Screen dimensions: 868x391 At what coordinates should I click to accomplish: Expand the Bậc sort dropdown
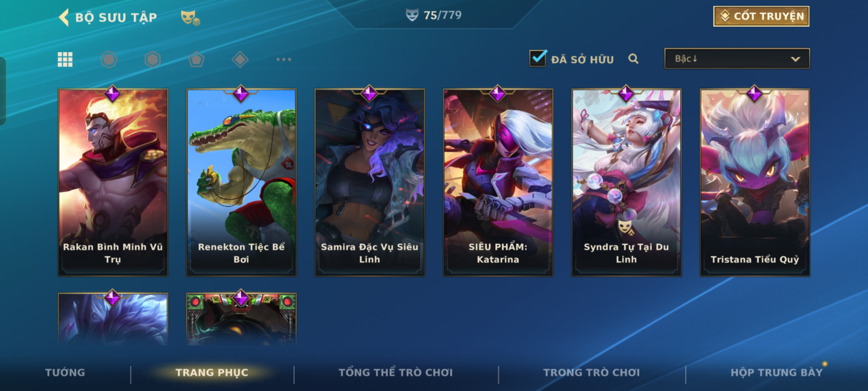(737, 59)
